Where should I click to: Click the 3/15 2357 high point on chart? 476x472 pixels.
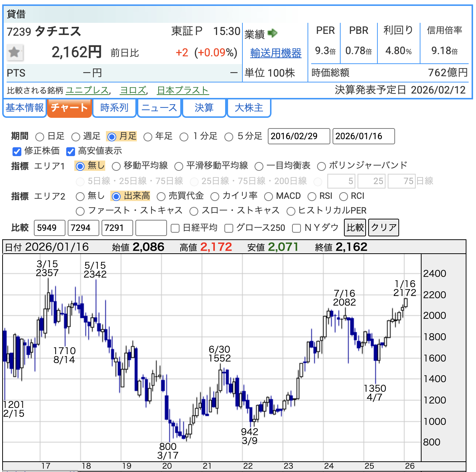(x=48, y=279)
